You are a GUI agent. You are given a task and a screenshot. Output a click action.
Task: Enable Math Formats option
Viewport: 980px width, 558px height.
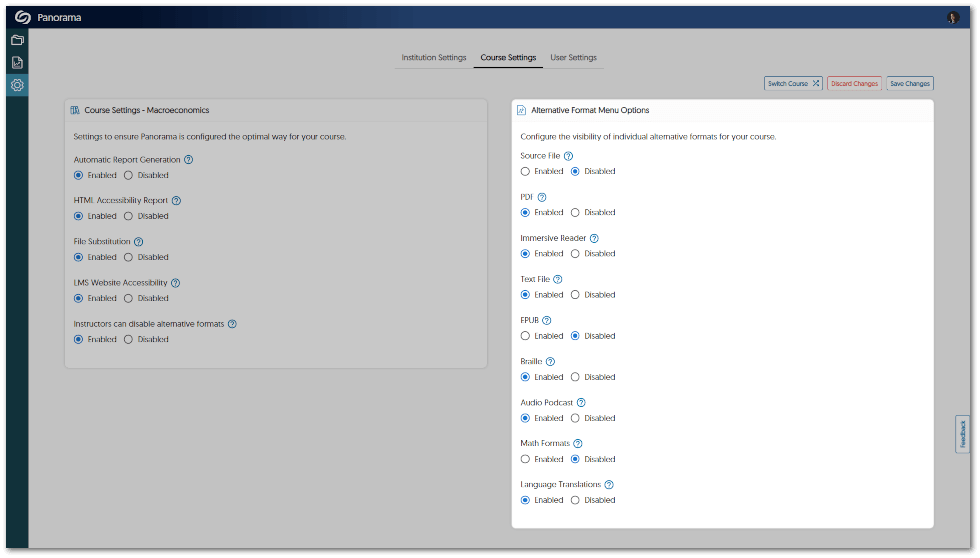(526, 459)
